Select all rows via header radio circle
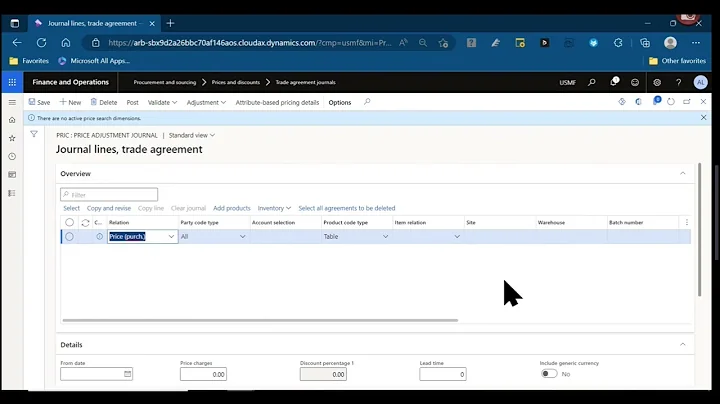The width and height of the screenshot is (720, 404). tap(69, 222)
